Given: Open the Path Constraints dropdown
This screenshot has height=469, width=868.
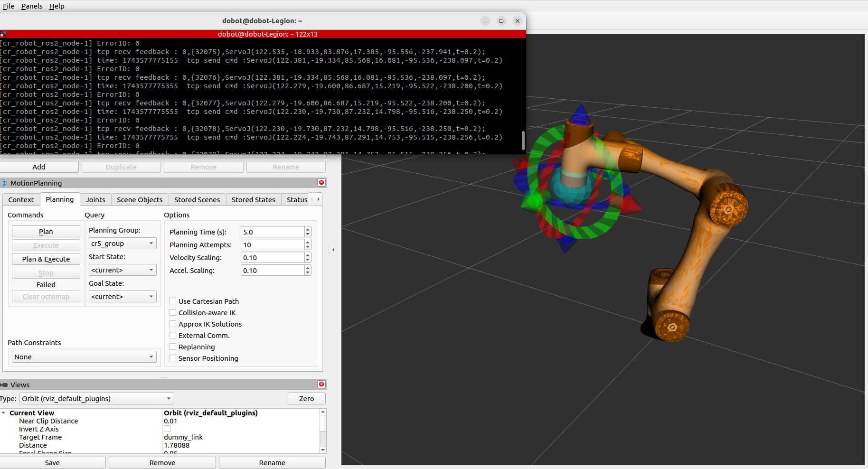Looking at the screenshot, I should pos(84,357).
